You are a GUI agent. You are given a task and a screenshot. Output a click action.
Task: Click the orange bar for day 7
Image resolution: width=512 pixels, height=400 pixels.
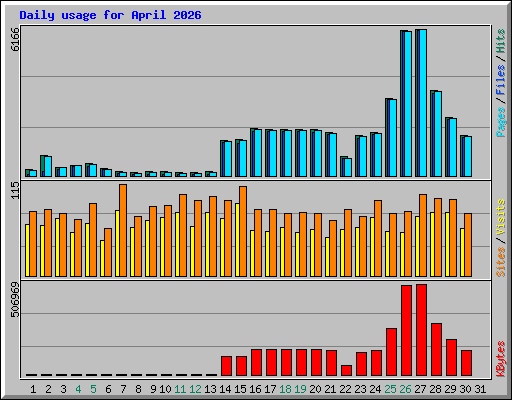(x=123, y=231)
